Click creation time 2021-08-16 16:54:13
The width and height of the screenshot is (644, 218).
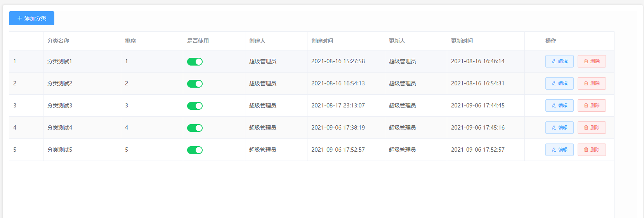click(338, 83)
